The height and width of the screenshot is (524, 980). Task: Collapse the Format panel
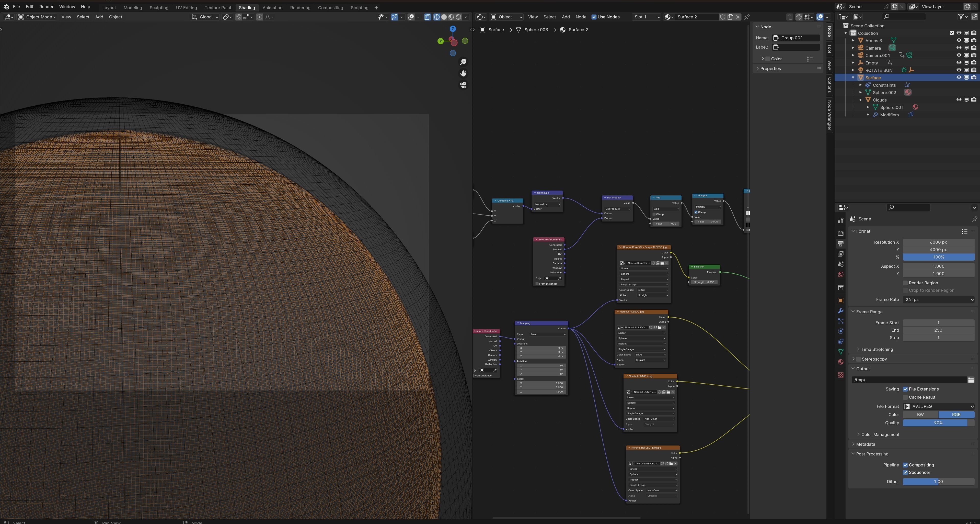pyautogui.click(x=863, y=231)
